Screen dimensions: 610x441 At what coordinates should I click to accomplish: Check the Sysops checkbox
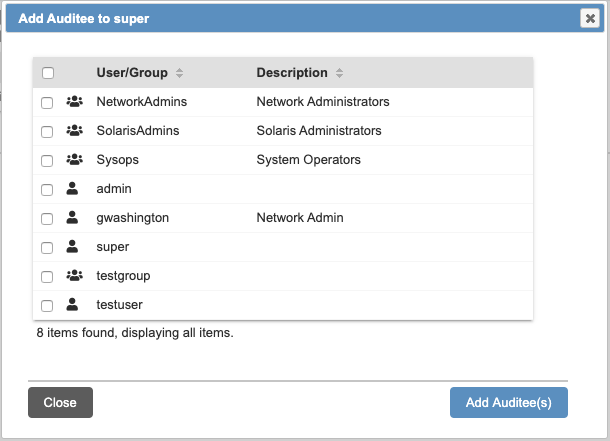tap(47, 161)
